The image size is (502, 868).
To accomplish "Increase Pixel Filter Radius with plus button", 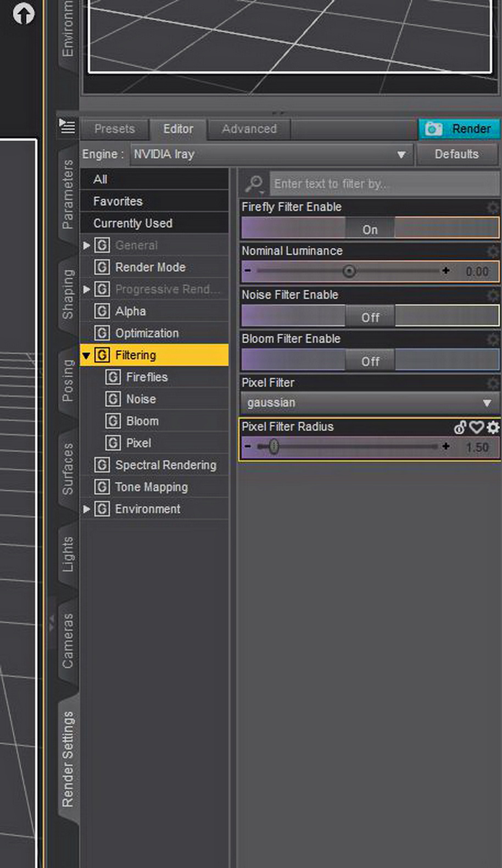I will (x=445, y=447).
